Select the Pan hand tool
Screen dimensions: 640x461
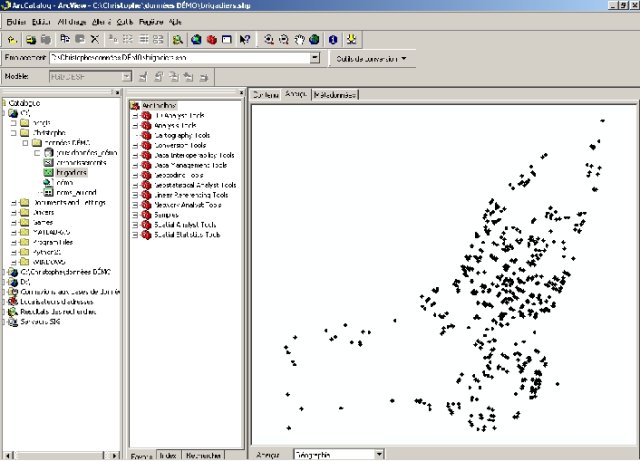click(299, 39)
